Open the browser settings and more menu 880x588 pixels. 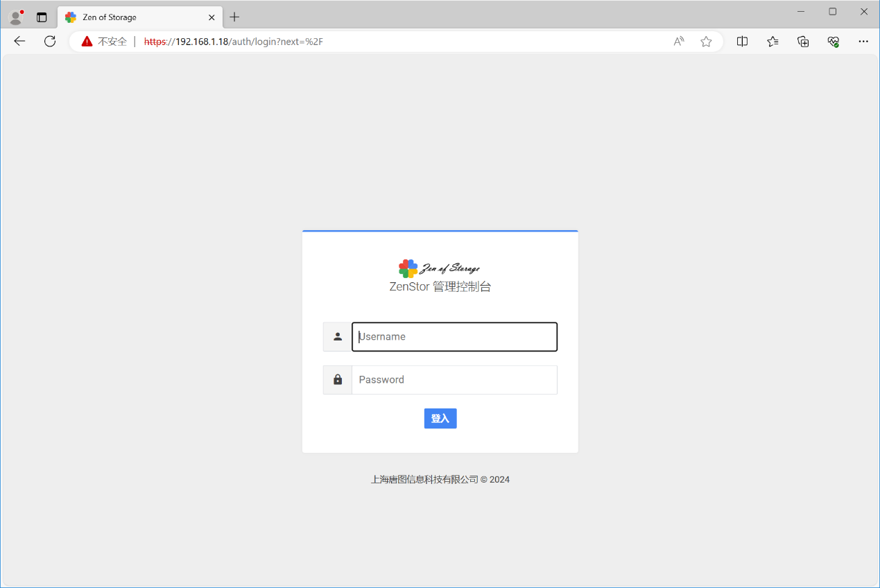(x=863, y=42)
